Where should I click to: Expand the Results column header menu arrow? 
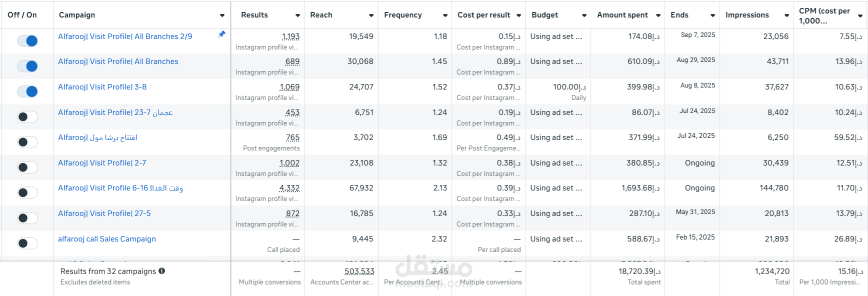click(297, 15)
